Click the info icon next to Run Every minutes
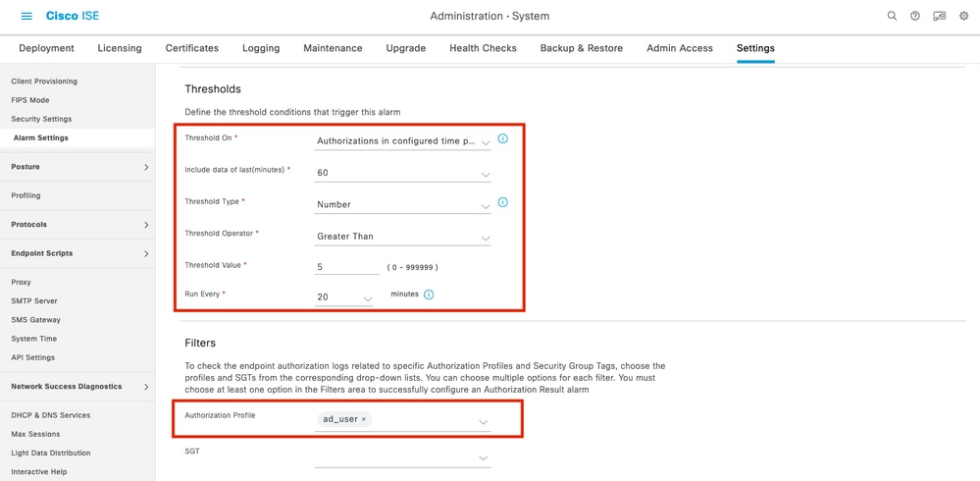 coord(429,294)
